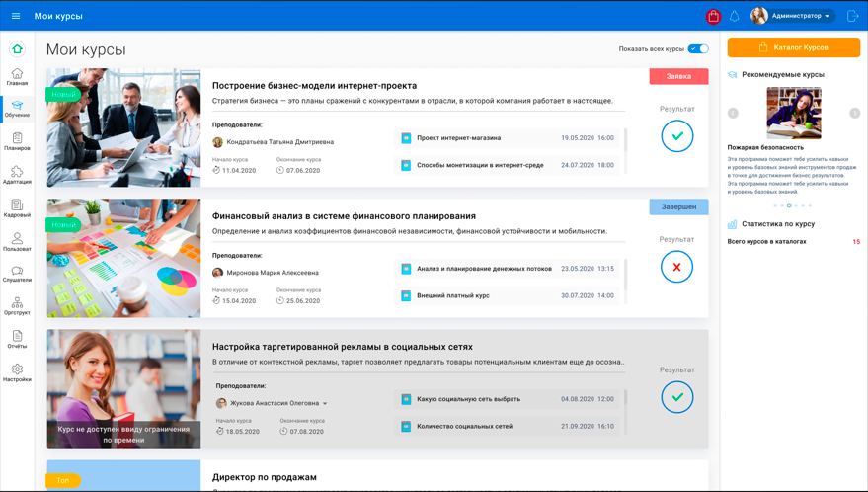Viewport: 868px width, 492px height.
Task: Open Обучение in the sidebar
Action: (17, 109)
